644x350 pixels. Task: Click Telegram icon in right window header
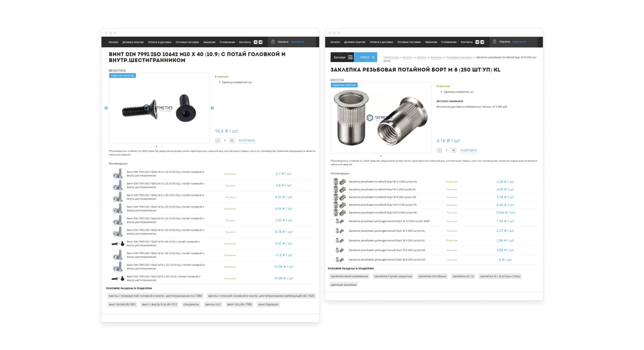coord(482,42)
